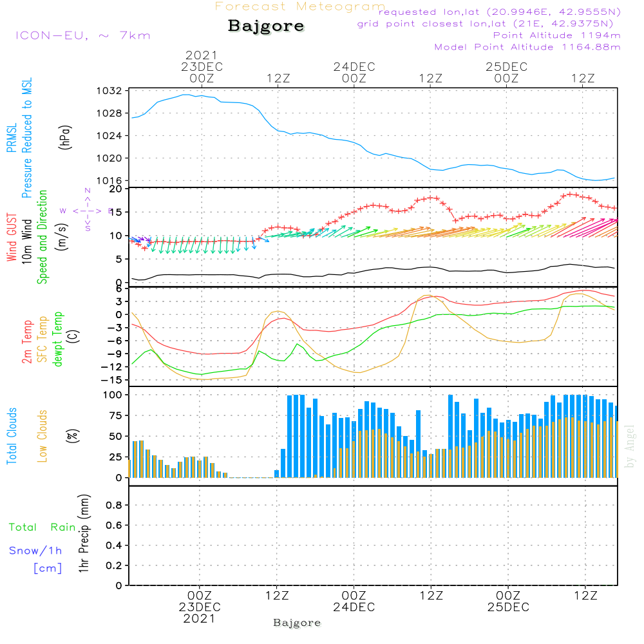
Task: Click the 25DEC 00Z bottom time marker
Action: tap(508, 601)
